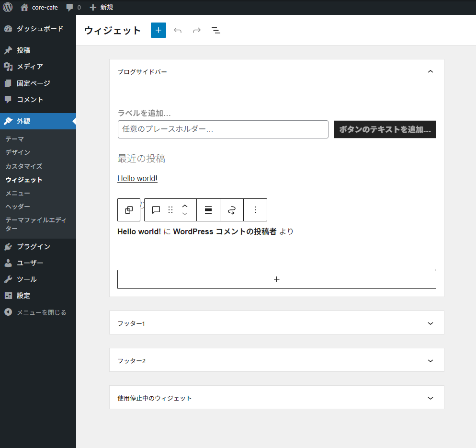Screen dimensions: 476x448
Task: Select カスタマイズ in the 外観 submenu
Action: 24,166
